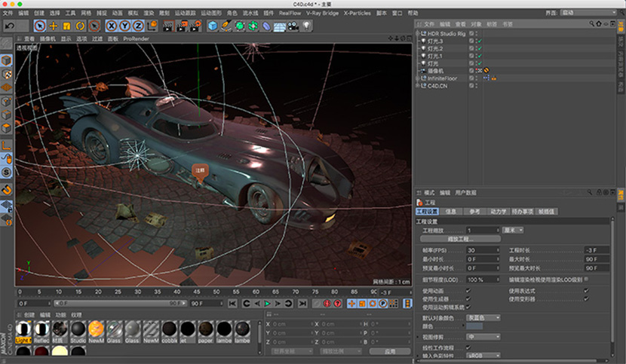Click the 应用 button in coordinates panel
The height and width of the screenshot is (364, 626).
390,351
